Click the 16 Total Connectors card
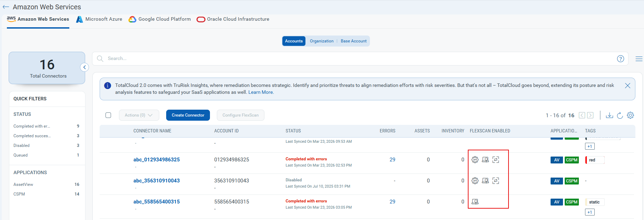The image size is (644, 220). coord(47,68)
